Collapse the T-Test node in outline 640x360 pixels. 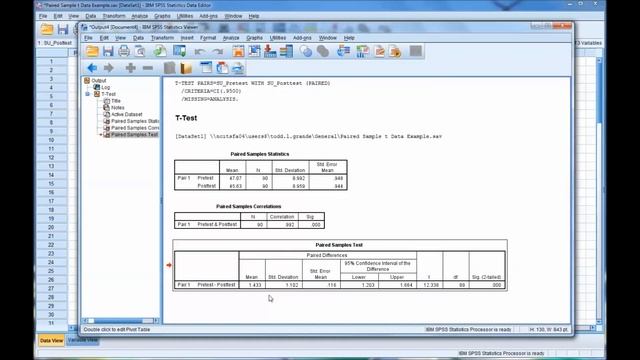coord(88,94)
